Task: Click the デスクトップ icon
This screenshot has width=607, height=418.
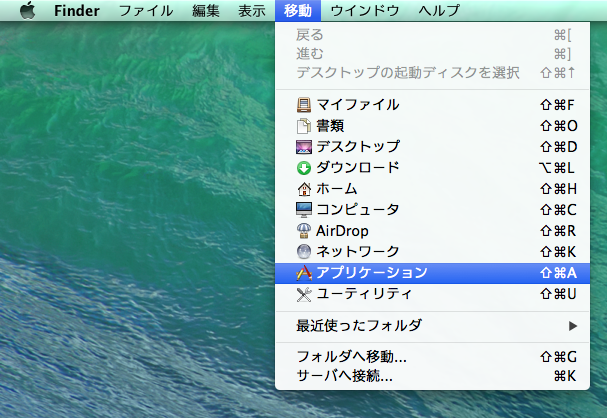Action: click(304, 147)
